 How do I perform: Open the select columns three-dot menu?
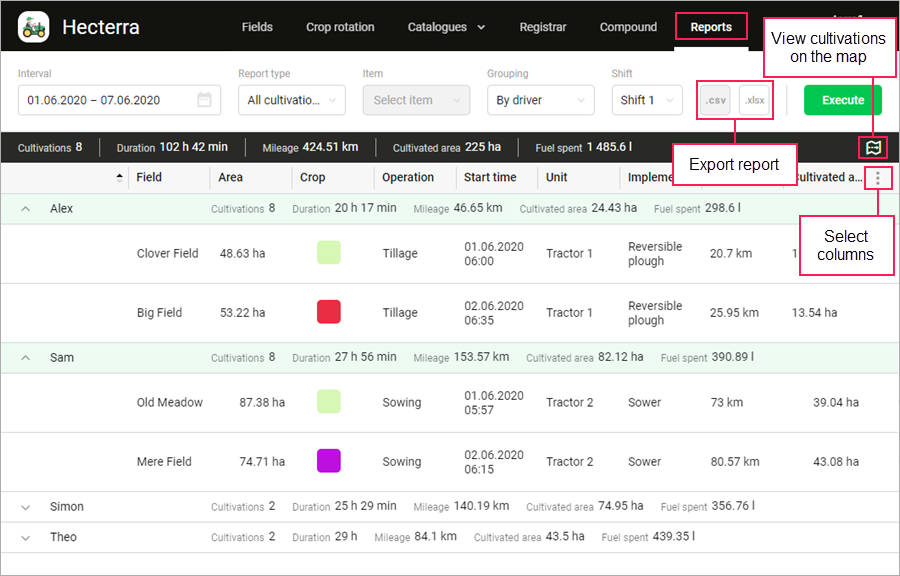point(877,178)
